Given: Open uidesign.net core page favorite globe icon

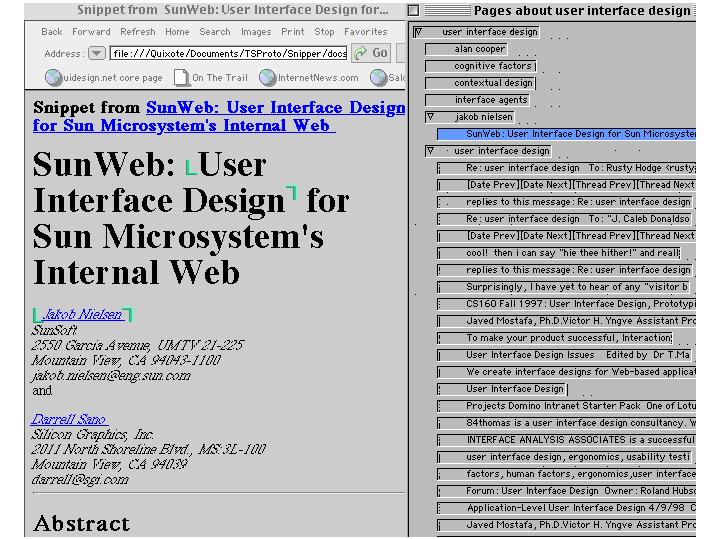Looking at the screenshot, I should [53, 78].
